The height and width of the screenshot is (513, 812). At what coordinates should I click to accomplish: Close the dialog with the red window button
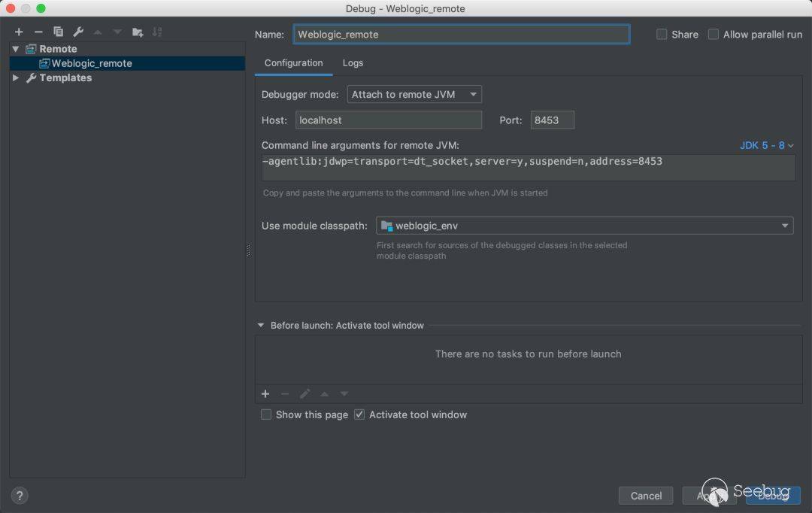11,8
